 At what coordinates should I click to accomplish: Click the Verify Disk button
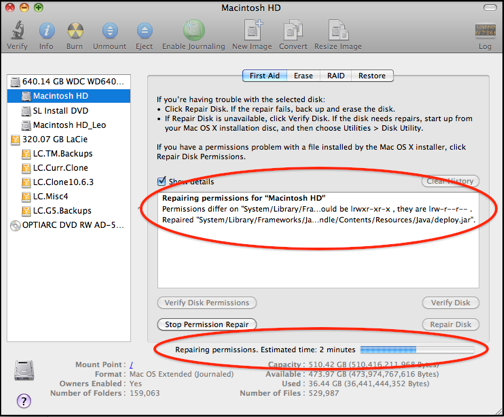(451, 303)
